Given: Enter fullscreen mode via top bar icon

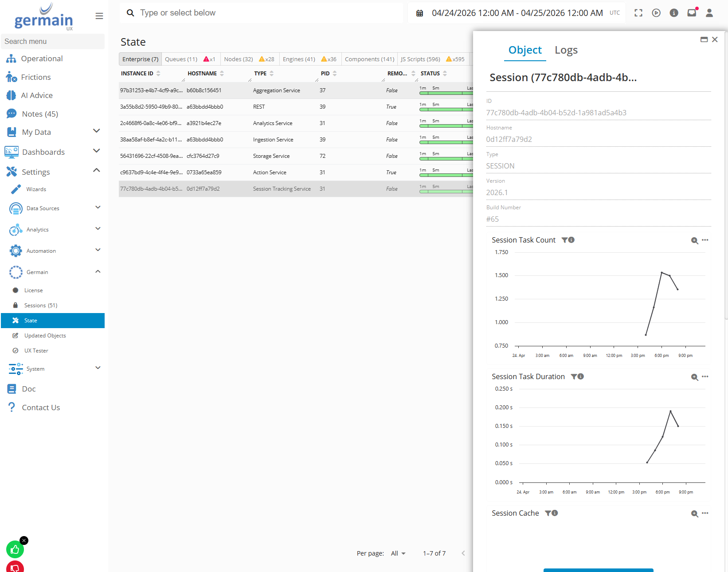Looking at the screenshot, I should 638,13.
